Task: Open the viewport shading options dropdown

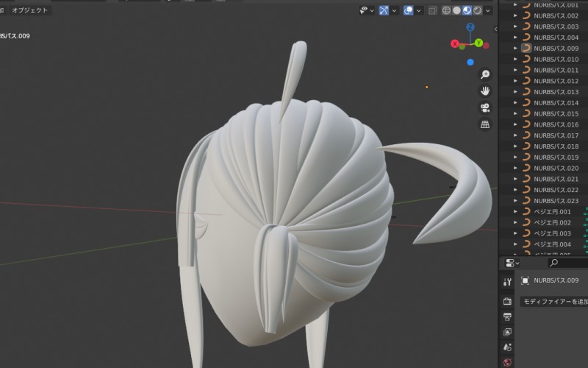Action: click(488, 10)
